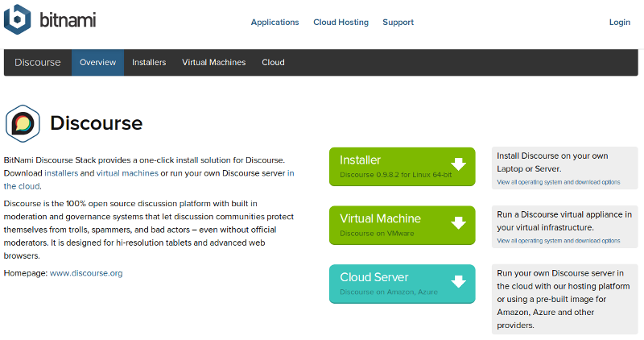Click the Discourse speech bubble logo icon
This screenshot has width=644, height=340.
tap(23, 124)
